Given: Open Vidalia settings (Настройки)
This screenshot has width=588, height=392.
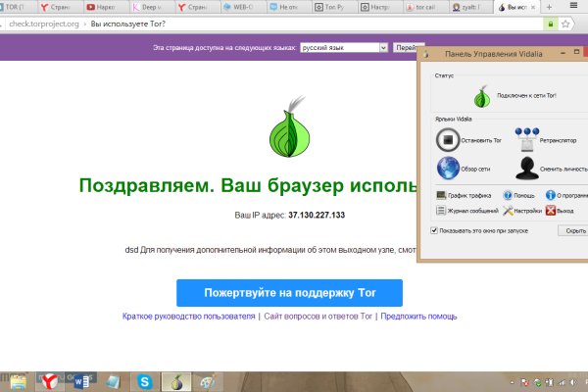Looking at the screenshot, I should (510, 210).
